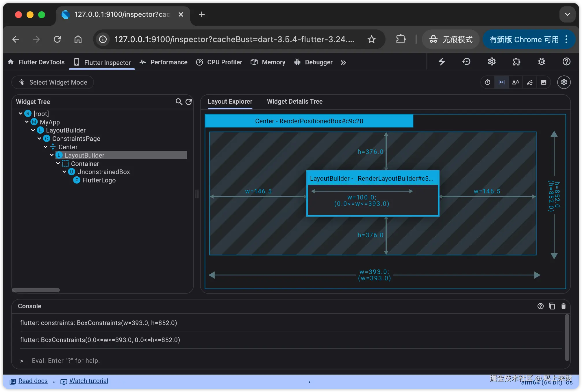Expand the overflow tabs chevron
The image size is (582, 392).
pyautogui.click(x=343, y=62)
